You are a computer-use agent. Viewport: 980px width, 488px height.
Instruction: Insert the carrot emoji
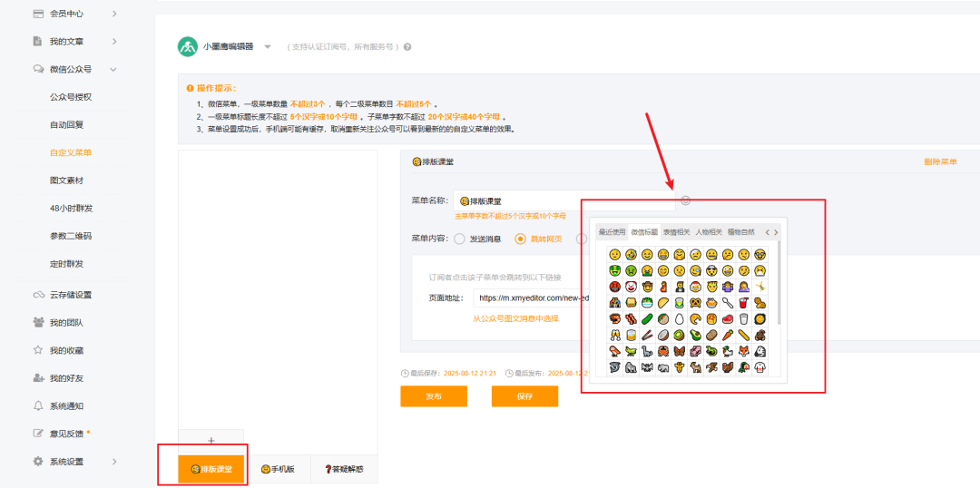(728, 336)
